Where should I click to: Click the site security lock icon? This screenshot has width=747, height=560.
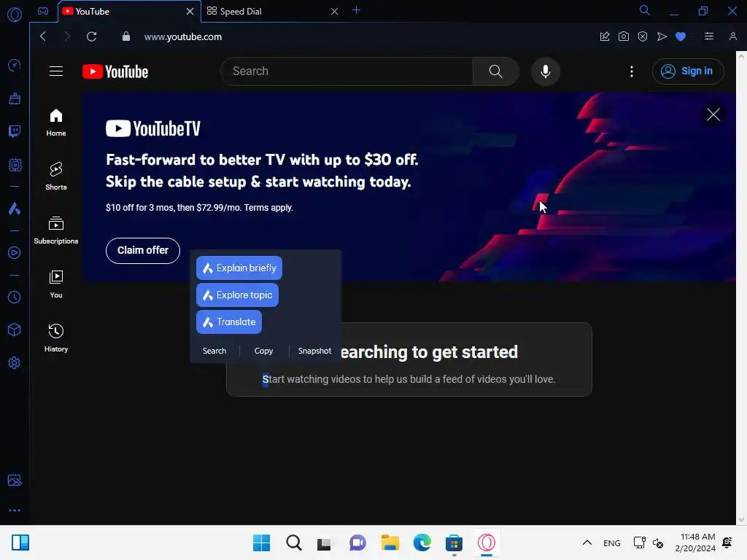(x=126, y=36)
